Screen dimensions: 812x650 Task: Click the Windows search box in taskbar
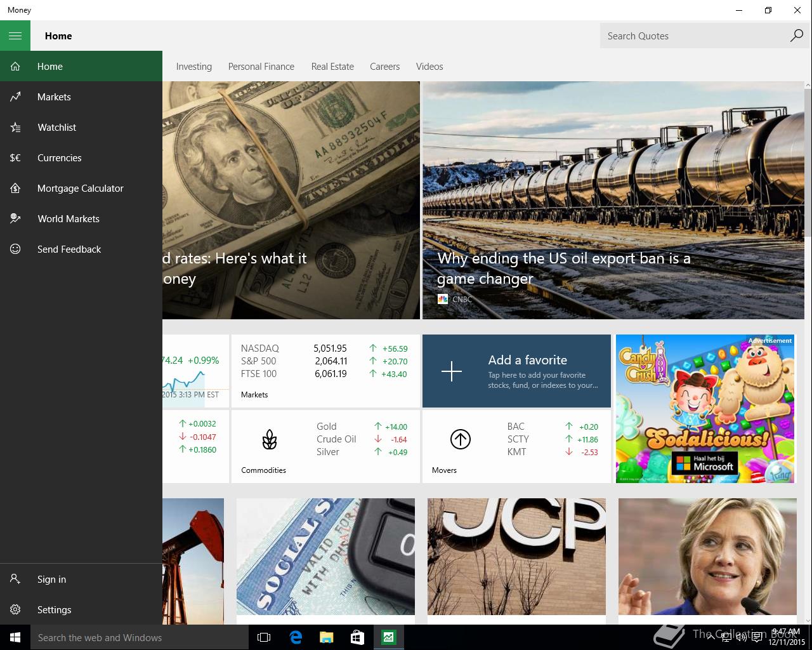point(140,637)
